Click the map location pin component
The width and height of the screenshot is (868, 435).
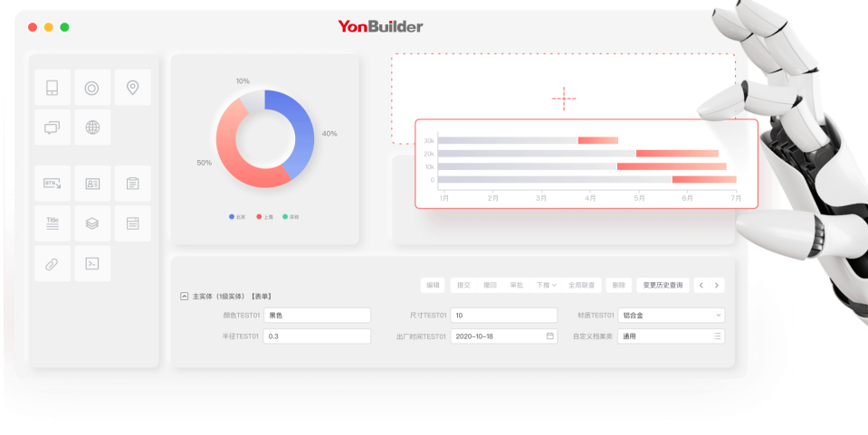(x=132, y=88)
